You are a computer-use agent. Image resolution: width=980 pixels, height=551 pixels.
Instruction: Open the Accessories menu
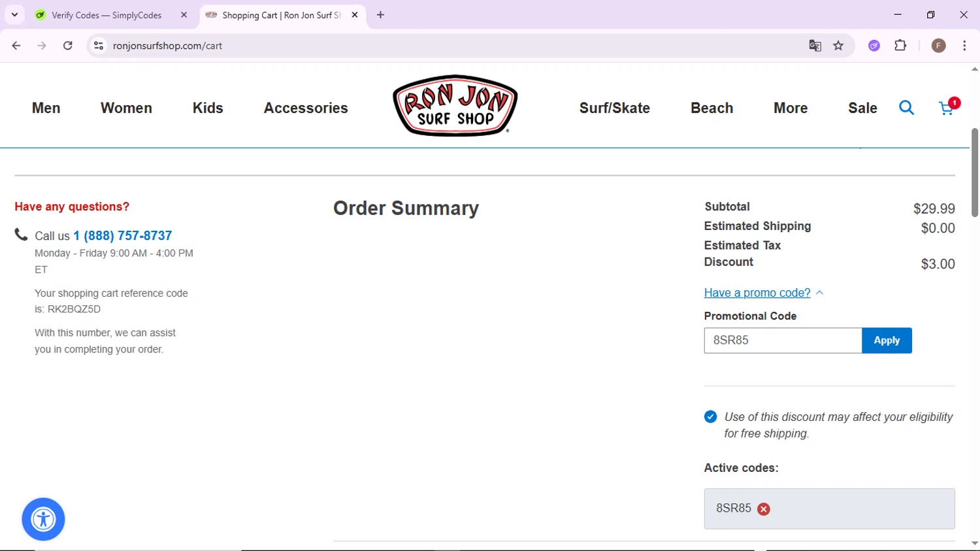pos(306,108)
